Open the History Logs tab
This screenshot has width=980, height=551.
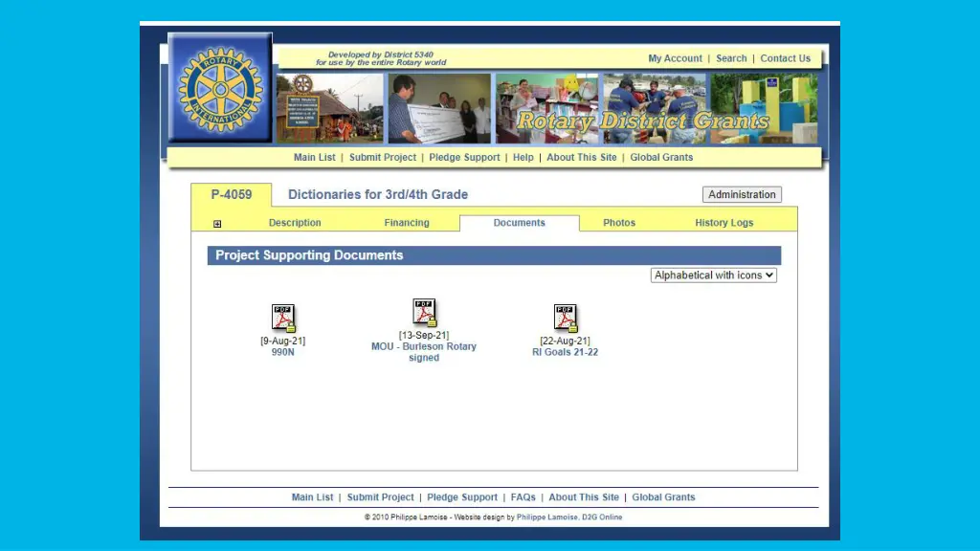pyautogui.click(x=724, y=222)
